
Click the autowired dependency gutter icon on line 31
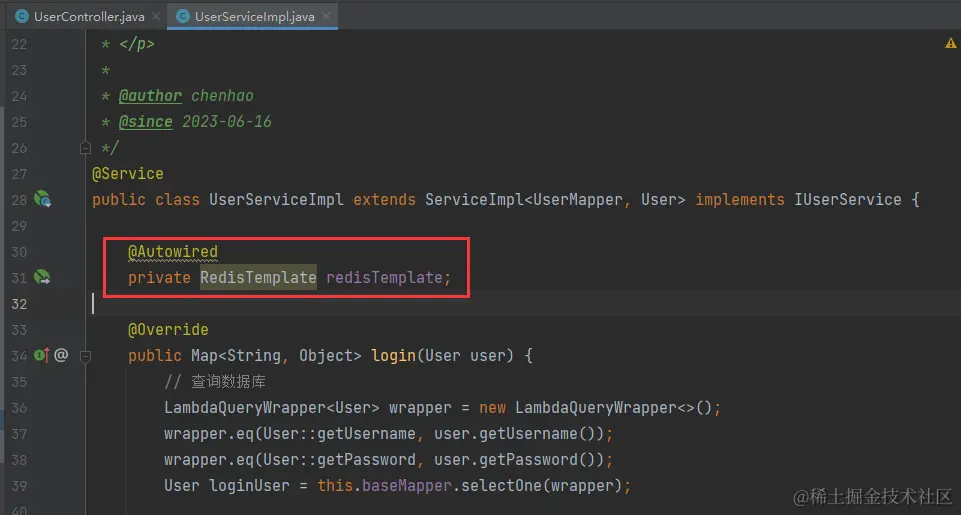click(42, 277)
